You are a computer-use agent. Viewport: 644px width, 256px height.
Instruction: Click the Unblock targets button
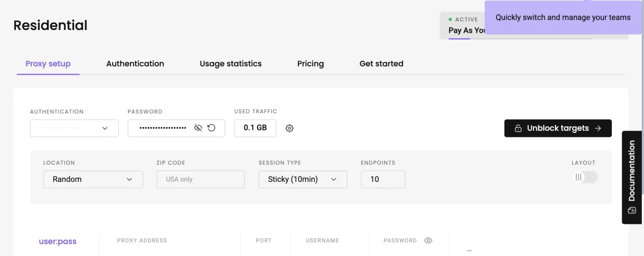click(558, 128)
